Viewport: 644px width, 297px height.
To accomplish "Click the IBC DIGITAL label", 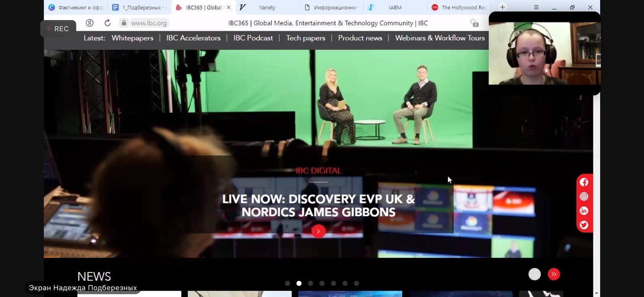I will (318, 170).
